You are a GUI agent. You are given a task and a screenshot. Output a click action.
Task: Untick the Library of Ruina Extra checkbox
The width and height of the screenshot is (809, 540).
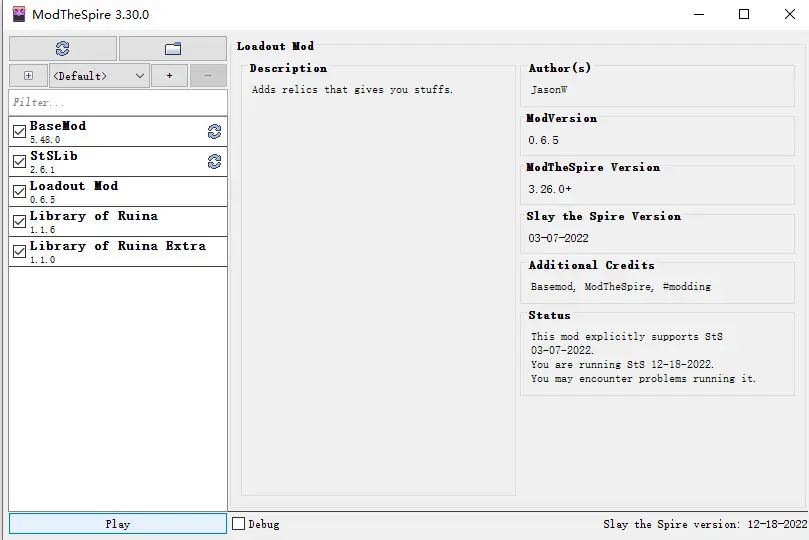pos(19,252)
